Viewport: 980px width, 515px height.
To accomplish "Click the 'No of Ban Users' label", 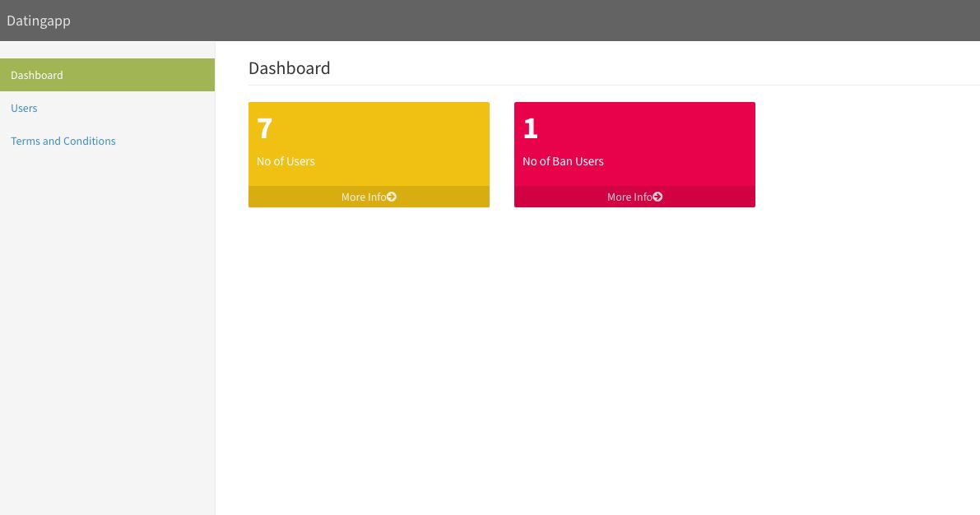I will (x=563, y=161).
